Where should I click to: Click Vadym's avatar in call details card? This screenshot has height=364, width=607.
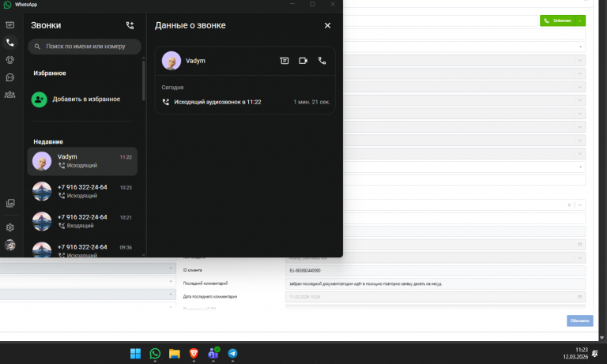[x=172, y=61]
